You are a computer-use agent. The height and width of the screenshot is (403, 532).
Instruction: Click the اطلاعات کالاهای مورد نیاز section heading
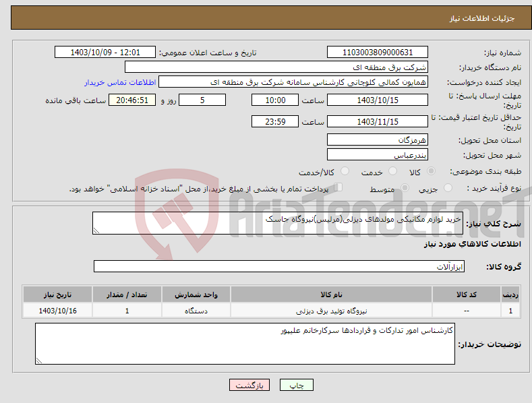[472, 244]
